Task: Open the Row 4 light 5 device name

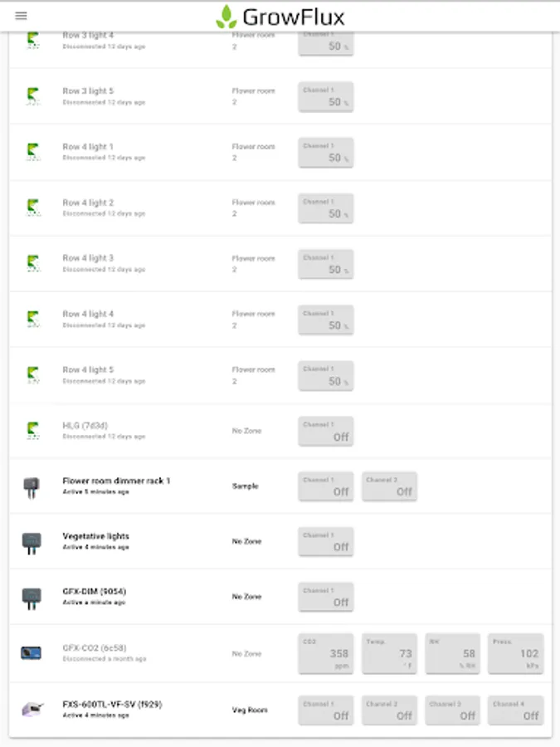Action: [x=88, y=369]
